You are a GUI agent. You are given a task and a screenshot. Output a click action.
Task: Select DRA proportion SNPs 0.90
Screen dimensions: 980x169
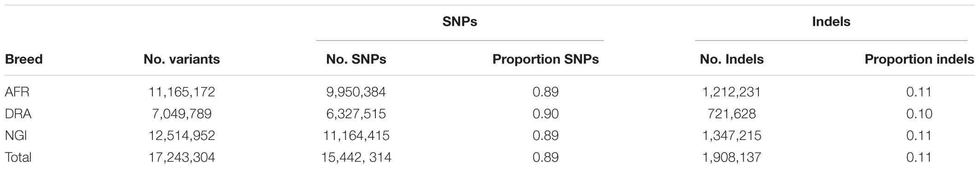click(x=546, y=114)
